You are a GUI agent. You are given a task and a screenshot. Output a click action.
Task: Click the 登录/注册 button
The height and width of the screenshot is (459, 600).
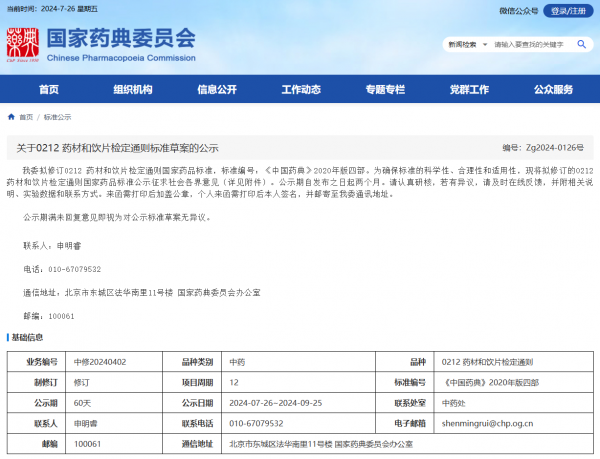point(570,11)
